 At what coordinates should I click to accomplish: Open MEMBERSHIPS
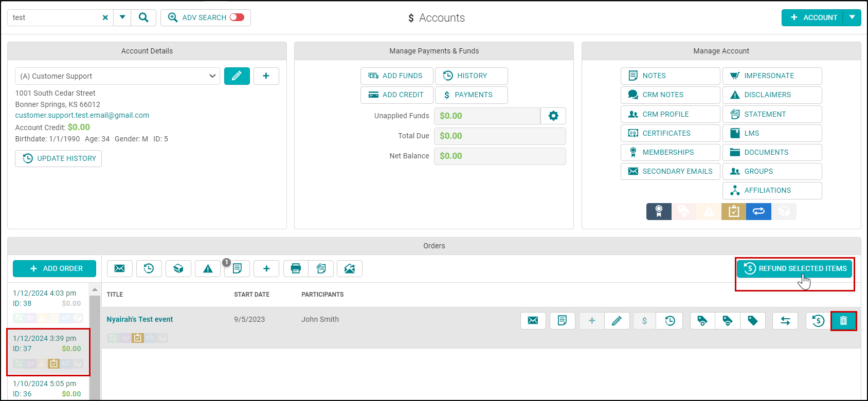(670, 152)
